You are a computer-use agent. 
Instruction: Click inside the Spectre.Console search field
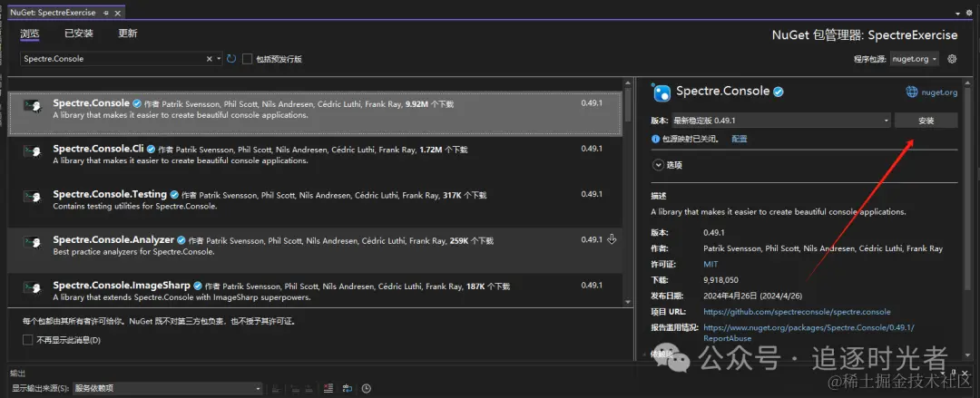coord(113,59)
